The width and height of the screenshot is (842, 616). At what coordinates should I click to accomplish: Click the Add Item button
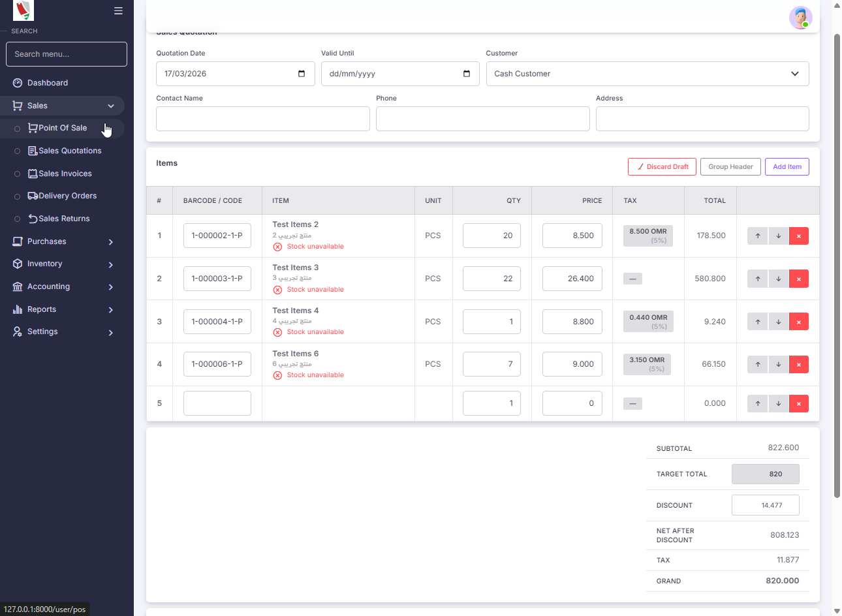[x=787, y=167]
